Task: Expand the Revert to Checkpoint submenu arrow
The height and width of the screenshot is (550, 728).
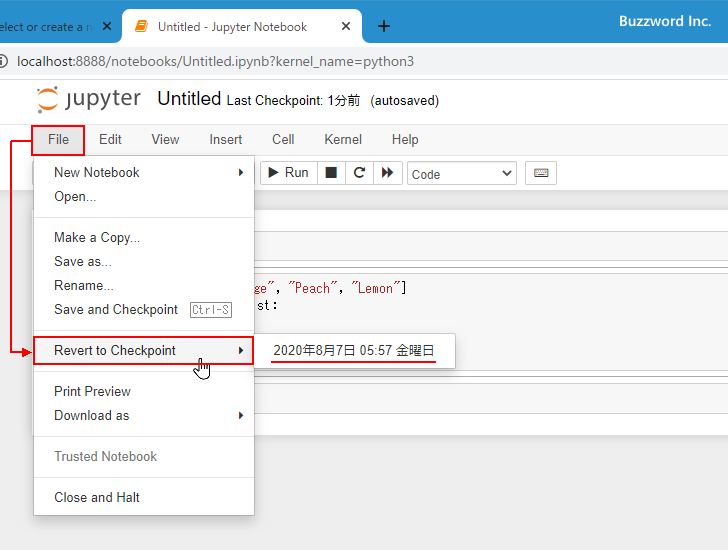Action: pos(241,350)
